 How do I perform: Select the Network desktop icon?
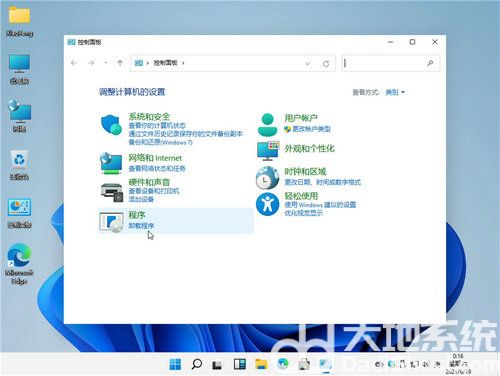point(19,116)
